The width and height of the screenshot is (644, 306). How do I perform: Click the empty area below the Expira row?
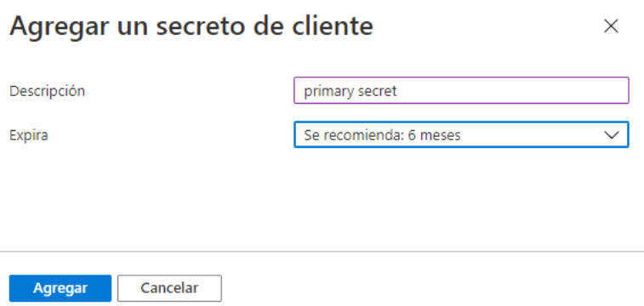coord(322,199)
